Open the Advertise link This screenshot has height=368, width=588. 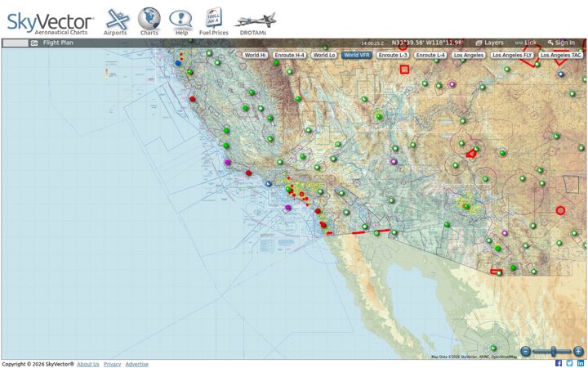[137, 364]
